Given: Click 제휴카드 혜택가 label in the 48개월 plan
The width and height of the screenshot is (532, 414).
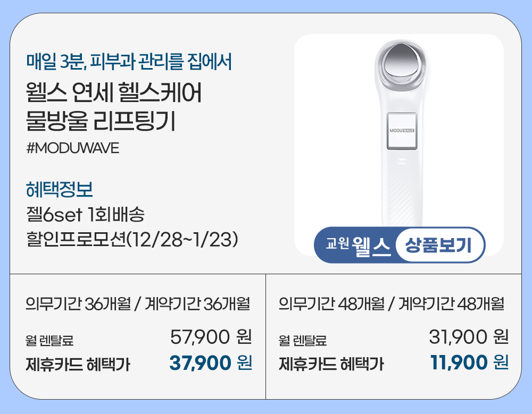Looking at the screenshot, I should pyautogui.click(x=331, y=364).
